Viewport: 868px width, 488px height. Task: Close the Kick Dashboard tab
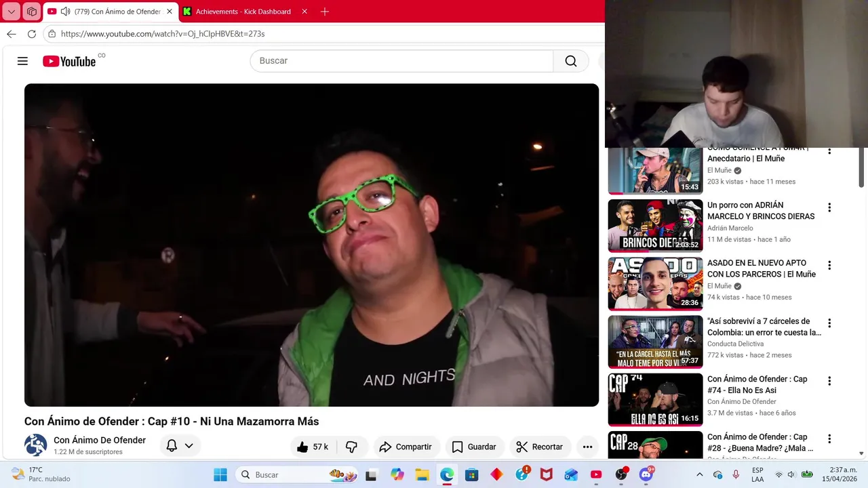(x=304, y=12)
